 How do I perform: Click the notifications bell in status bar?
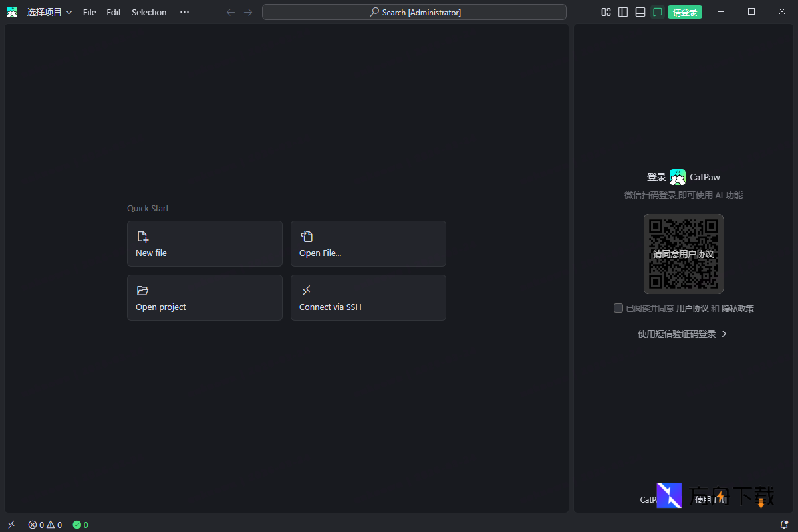tap(784, 525)
